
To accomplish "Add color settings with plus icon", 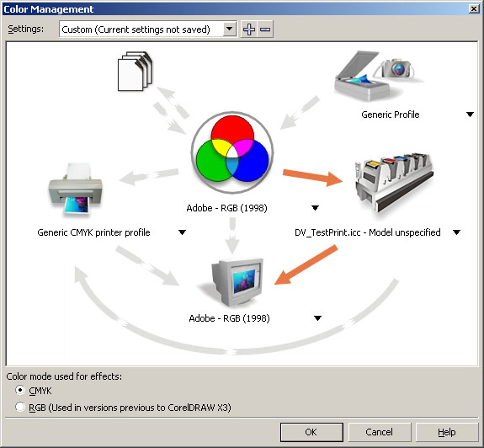I will click(249, 29).
